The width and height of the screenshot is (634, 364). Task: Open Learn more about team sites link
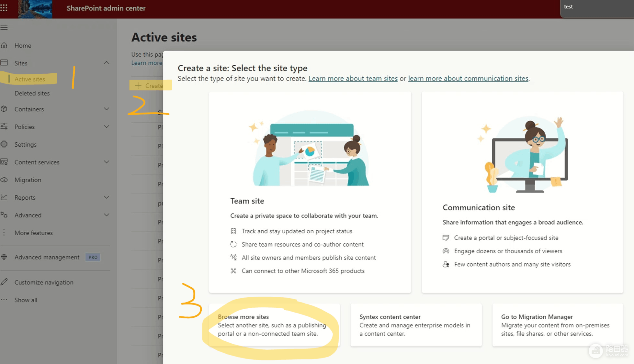click(x=353, y=78)
